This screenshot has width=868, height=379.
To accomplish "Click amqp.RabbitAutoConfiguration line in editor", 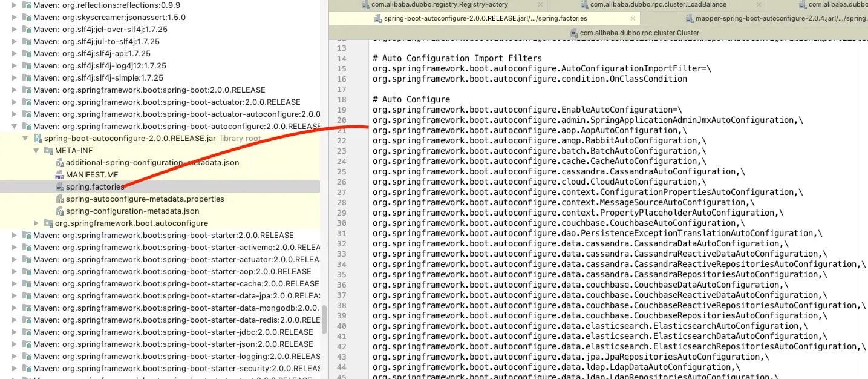I will [540, 140].
